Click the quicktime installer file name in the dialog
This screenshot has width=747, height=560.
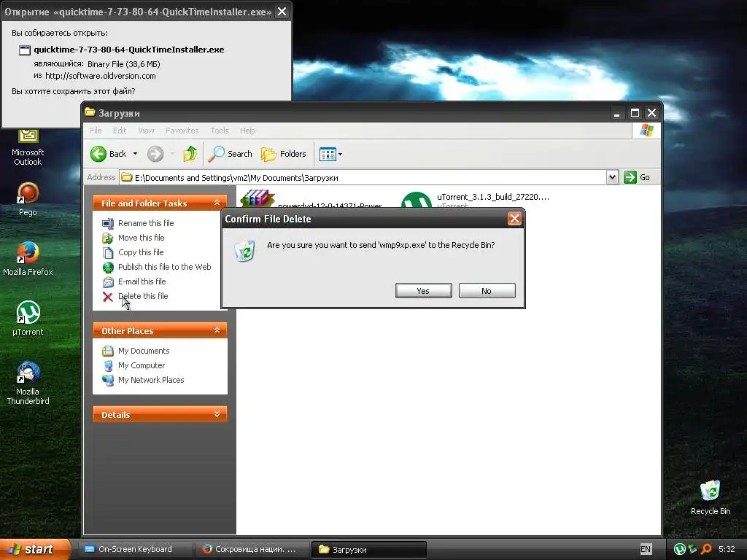pyautogui.click(x=129, y=50)
